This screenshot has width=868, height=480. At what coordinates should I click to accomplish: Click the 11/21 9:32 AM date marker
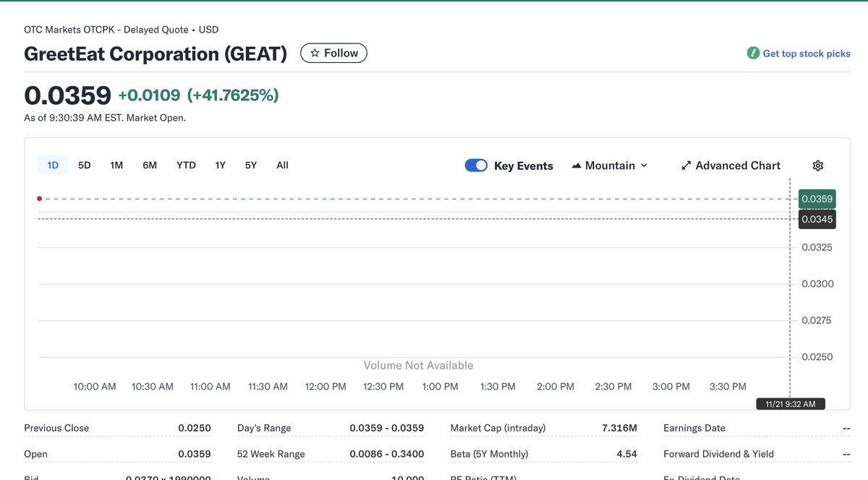point(790,404)
